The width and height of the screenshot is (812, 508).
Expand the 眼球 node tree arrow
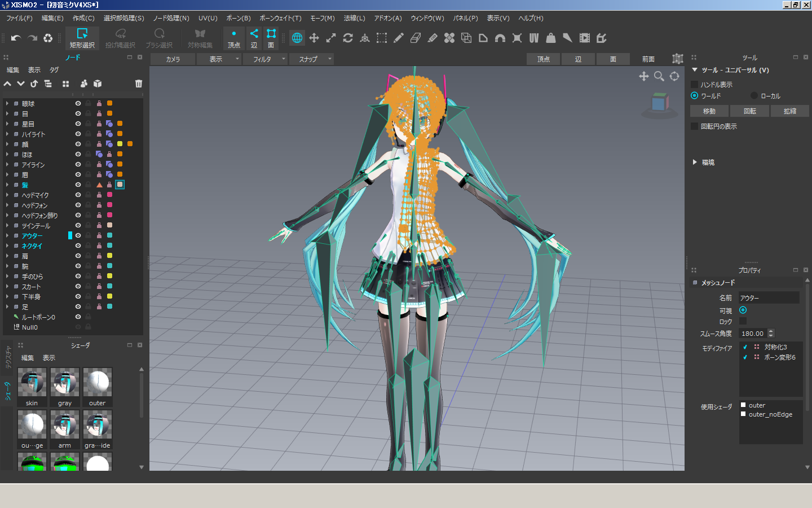point(7,103)
